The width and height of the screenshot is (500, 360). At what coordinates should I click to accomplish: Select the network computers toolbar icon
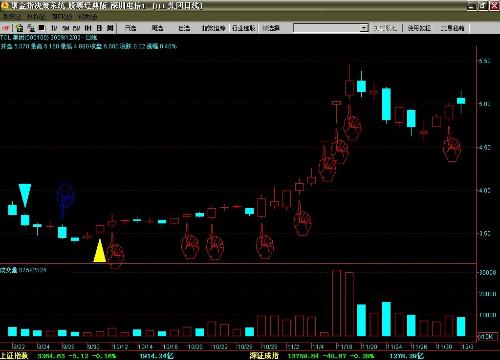click(x=31, y=28)
